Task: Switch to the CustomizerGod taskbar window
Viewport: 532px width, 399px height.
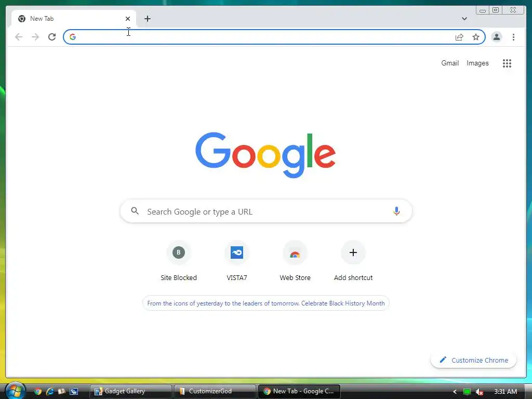Action: pyautogui.click(x=215, y=391)
